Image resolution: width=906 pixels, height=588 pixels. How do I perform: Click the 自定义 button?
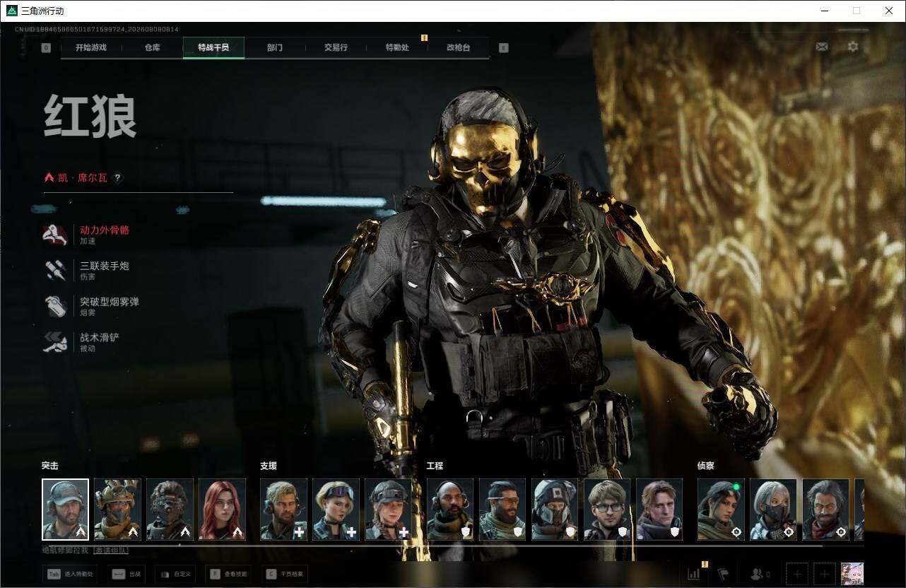[x=175, y=574]
